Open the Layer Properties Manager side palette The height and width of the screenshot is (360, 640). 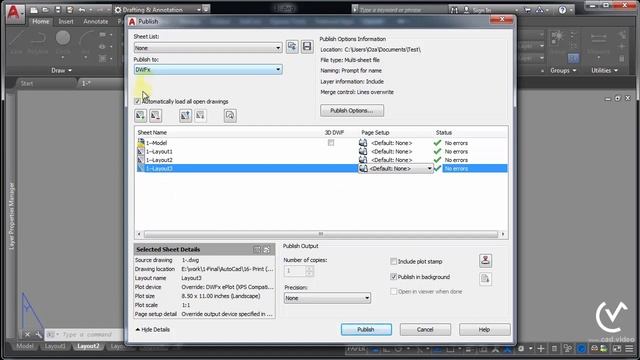pyautogui.click(x=11, y=216)
